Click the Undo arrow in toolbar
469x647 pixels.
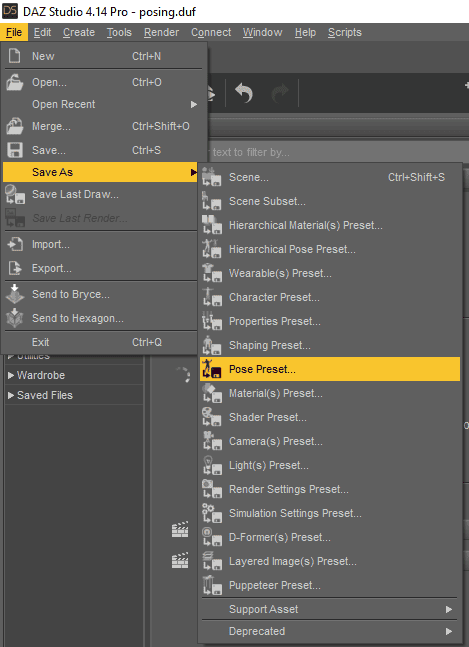(243, 92)
